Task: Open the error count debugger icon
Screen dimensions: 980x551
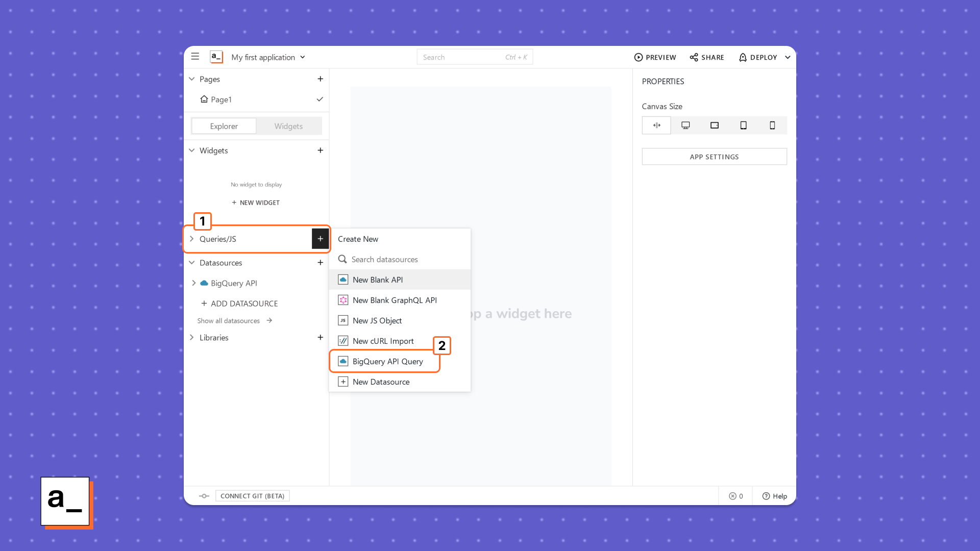Action: tap(736, 496)
